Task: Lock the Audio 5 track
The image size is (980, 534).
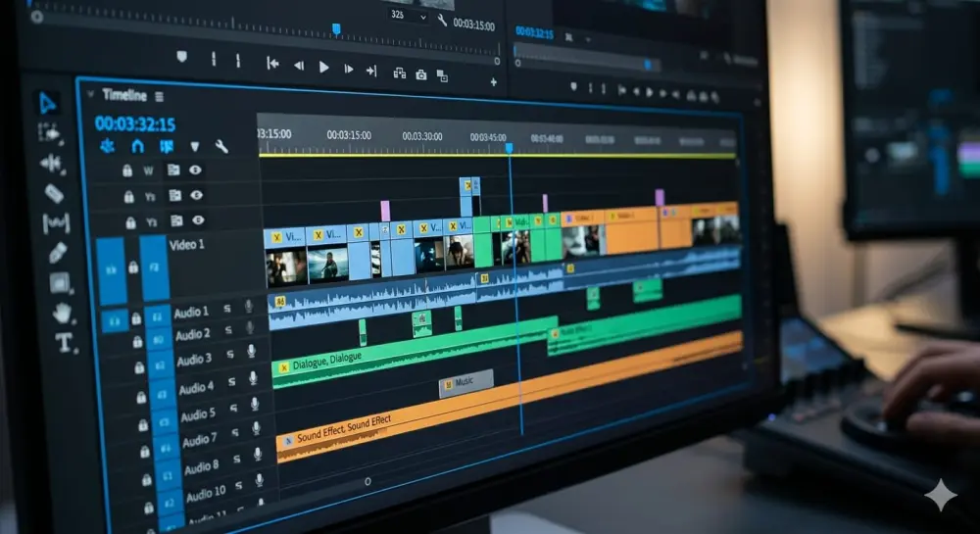Action: [142, 424]
